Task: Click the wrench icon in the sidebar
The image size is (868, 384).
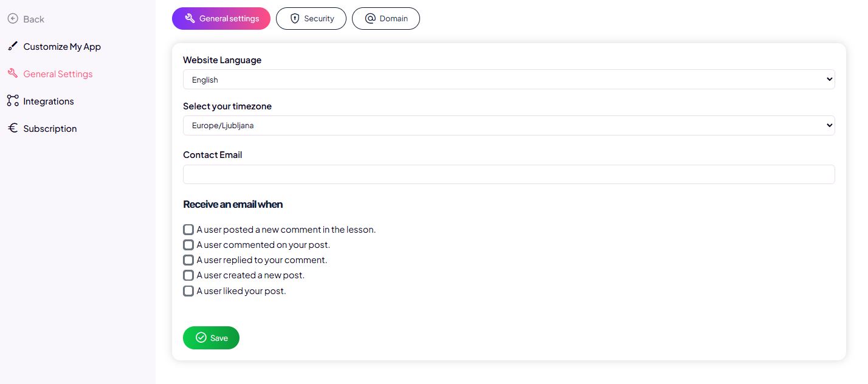Action: (x=13, y=74)
